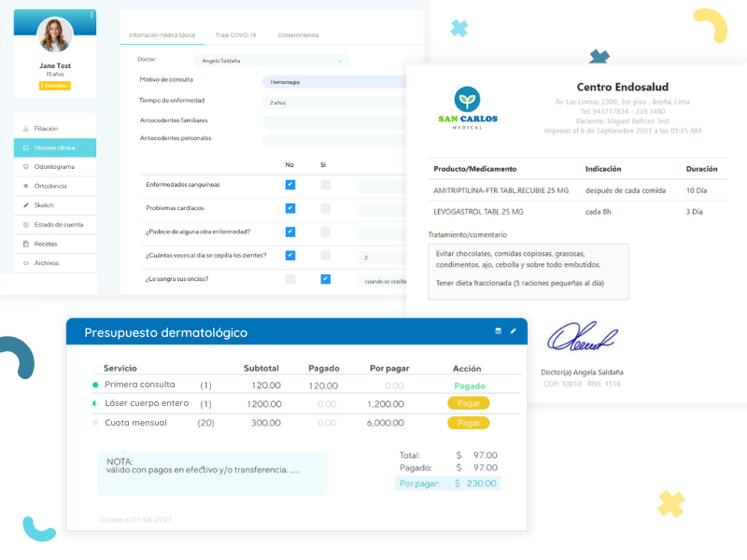The image size is (747, 560).
Task: Click the Recetas document icon
Action: [x=25, y=244]
